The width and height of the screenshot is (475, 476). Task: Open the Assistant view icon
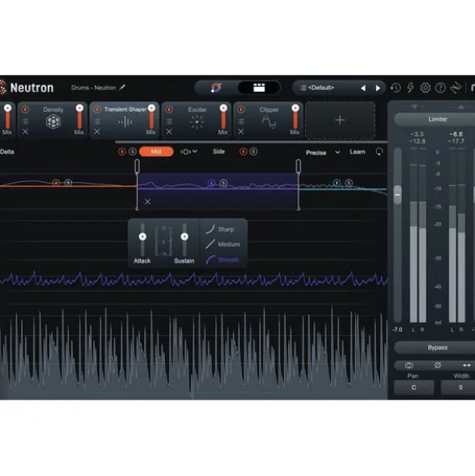point(216,88)
